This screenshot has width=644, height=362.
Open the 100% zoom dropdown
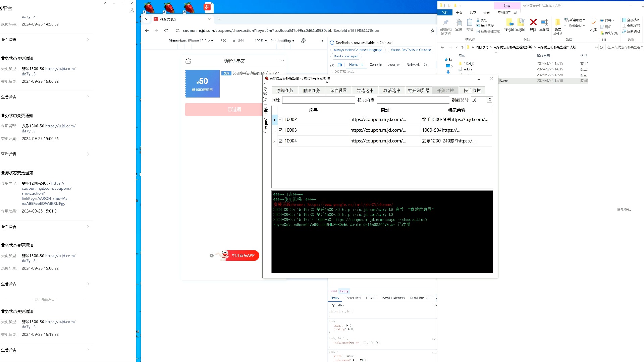click(x=261, y=41)
